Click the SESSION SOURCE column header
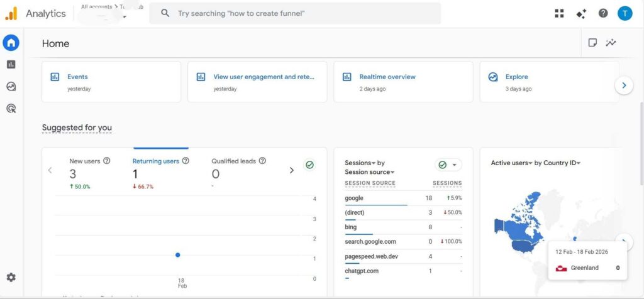 370,183
